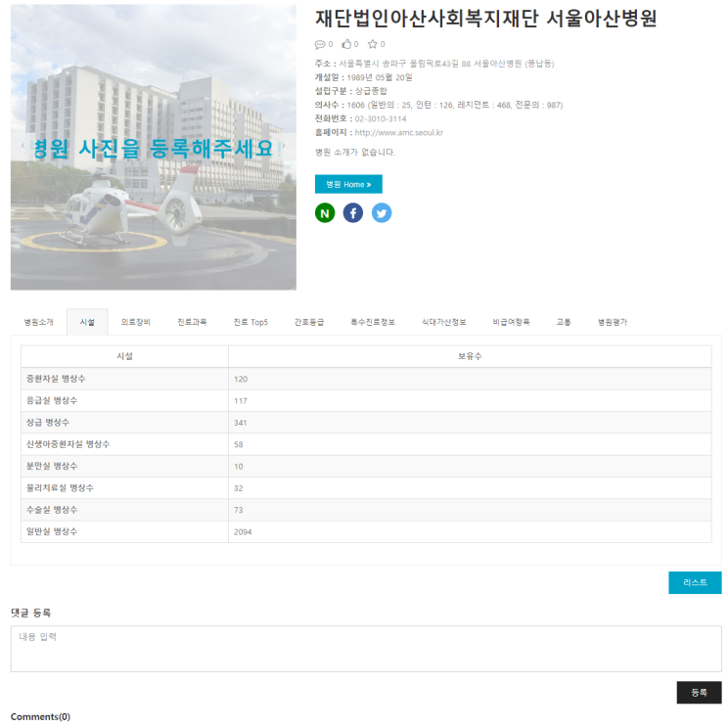Open the 교통 tab
Screen dimensions: 728x728
564,322
